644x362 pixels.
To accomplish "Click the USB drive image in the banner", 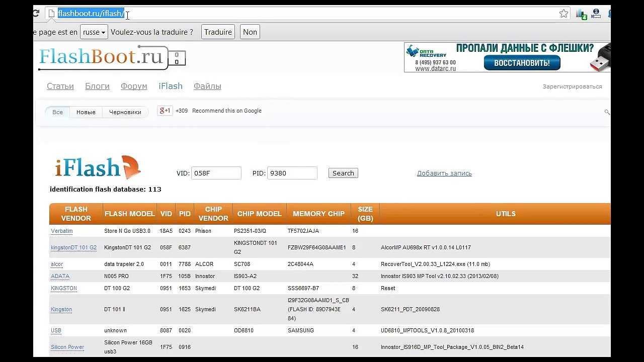I will [x=600, y=57].
